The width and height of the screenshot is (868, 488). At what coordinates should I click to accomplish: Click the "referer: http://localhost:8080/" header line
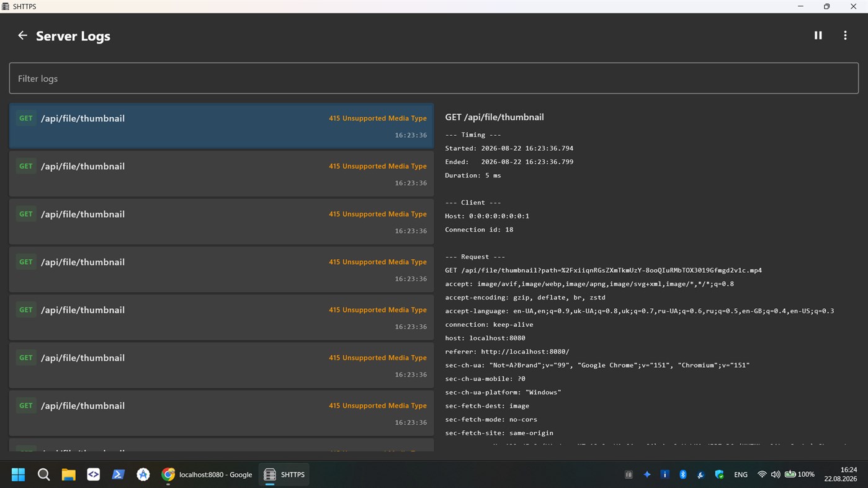pyautogui.click(x=507, y=352)
